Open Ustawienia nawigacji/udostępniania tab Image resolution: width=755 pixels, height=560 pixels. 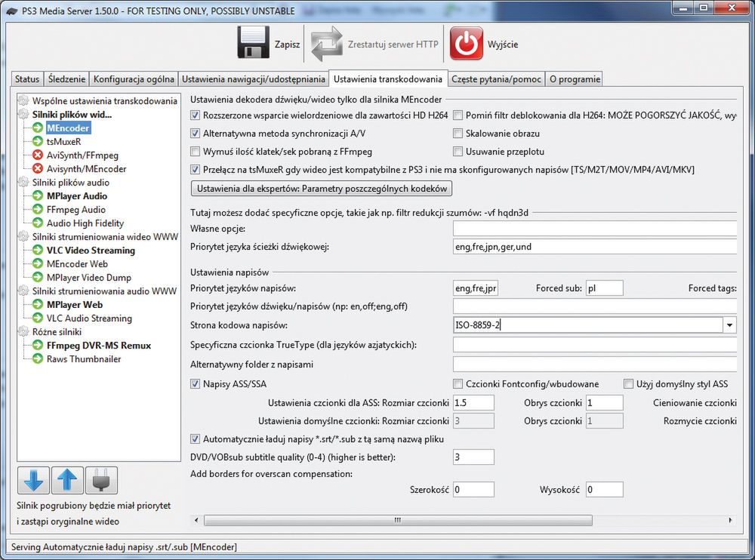[253, 79]
